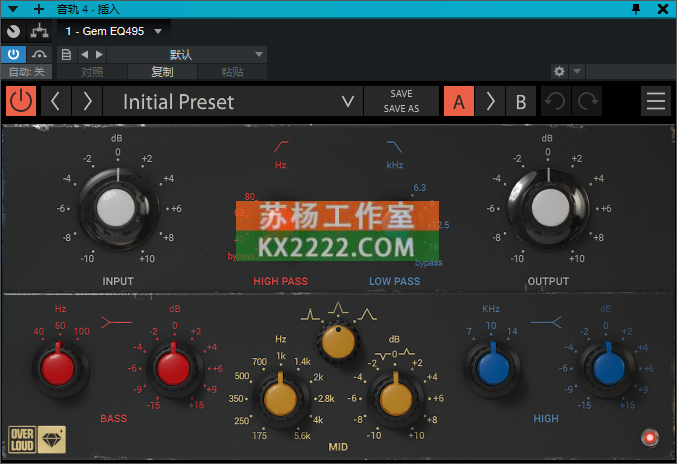The height and width of the screenshot is (464, 677).
Task: Open the hamburger menu
Action: (x=655, y=101)
